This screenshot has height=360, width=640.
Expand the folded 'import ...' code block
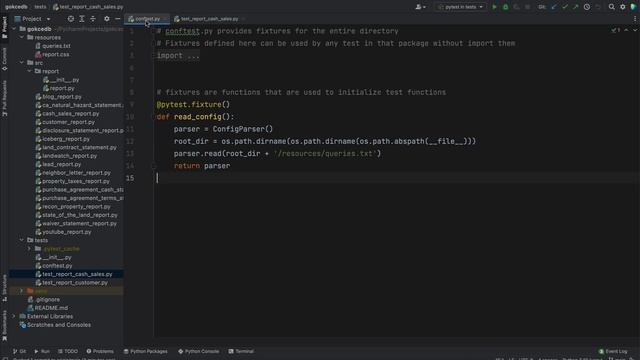[x=178, y=56]
